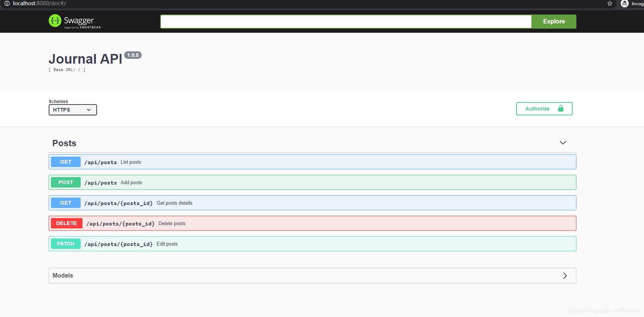Click the 'List posts' description text
The image size is (644, 317).
tap(131, 162)
